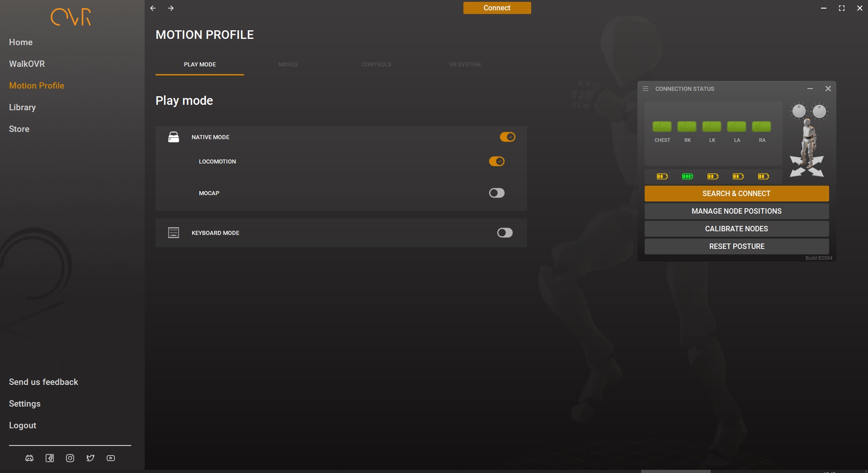Click the forward navigation arrow
The height and width of the screenshot is (473, 868).
(171, 8)
